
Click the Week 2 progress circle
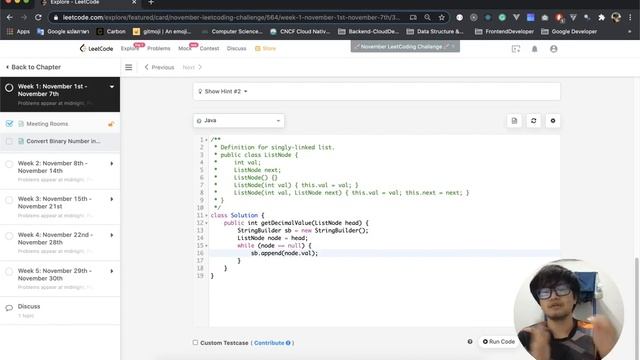coord(9,164)
